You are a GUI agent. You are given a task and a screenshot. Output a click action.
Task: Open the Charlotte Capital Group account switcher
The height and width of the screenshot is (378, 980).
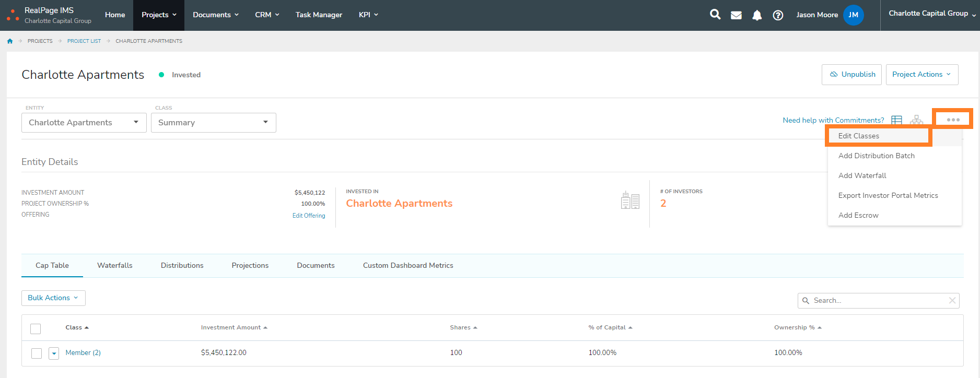pyautogui.click(x=932, y=14)
